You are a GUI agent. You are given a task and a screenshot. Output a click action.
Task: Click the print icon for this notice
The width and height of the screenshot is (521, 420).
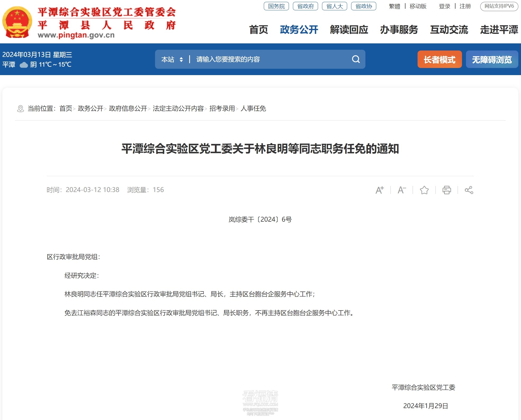click(447, 190)
